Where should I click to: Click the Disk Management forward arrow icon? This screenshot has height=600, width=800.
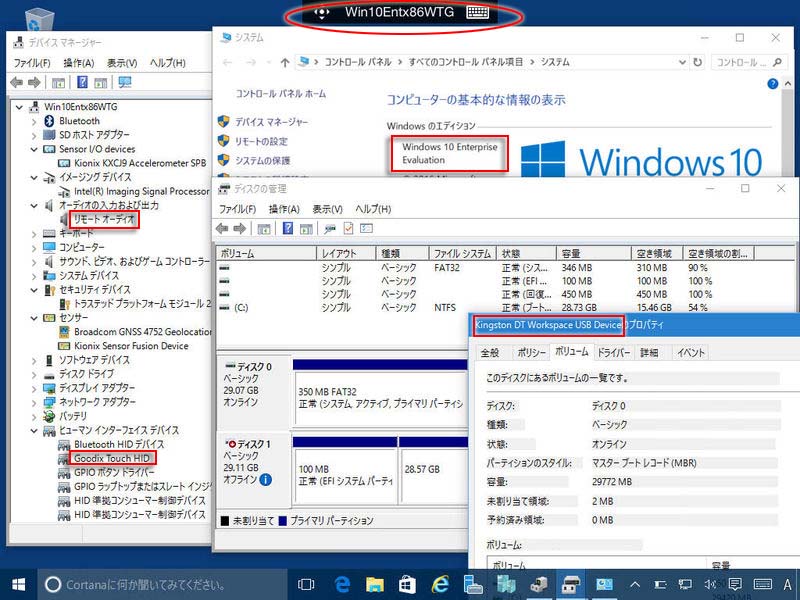tap(239, 229)
